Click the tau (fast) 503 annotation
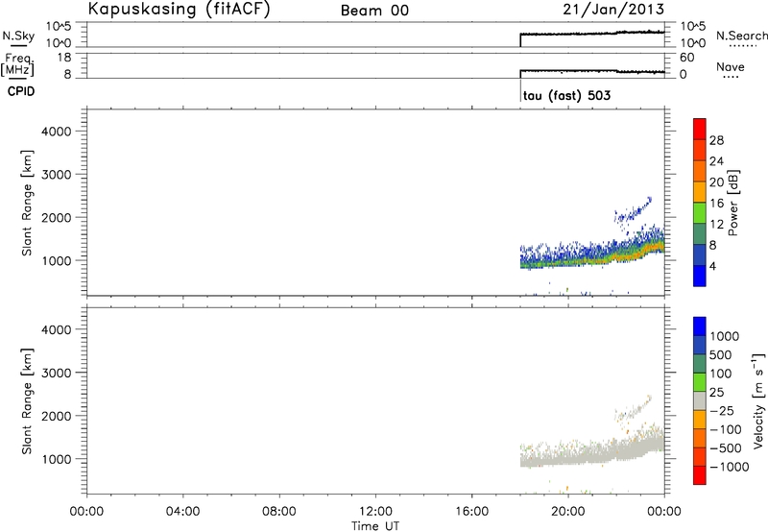The width and height of the screenshot is (768, 532). tap(566, 95)
